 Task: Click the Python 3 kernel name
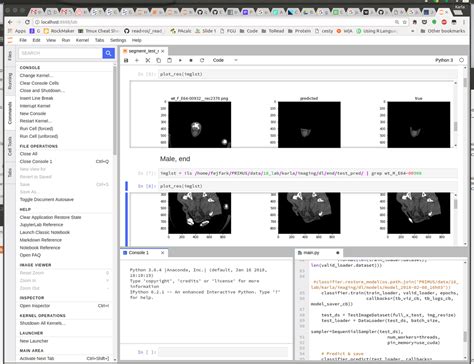point(444,60)
